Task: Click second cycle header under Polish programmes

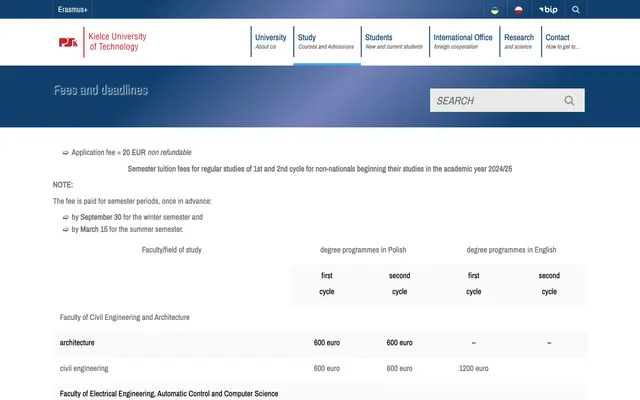Action: pyautogui.click(x=399, y=283)
